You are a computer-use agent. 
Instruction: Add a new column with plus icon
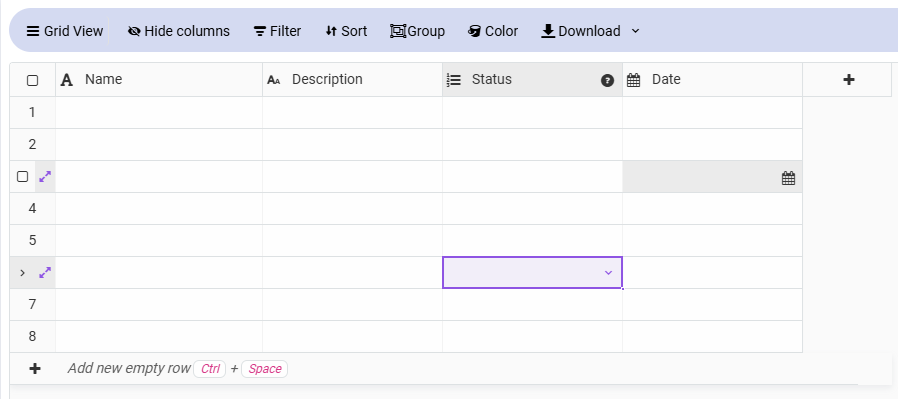(849, 80)
